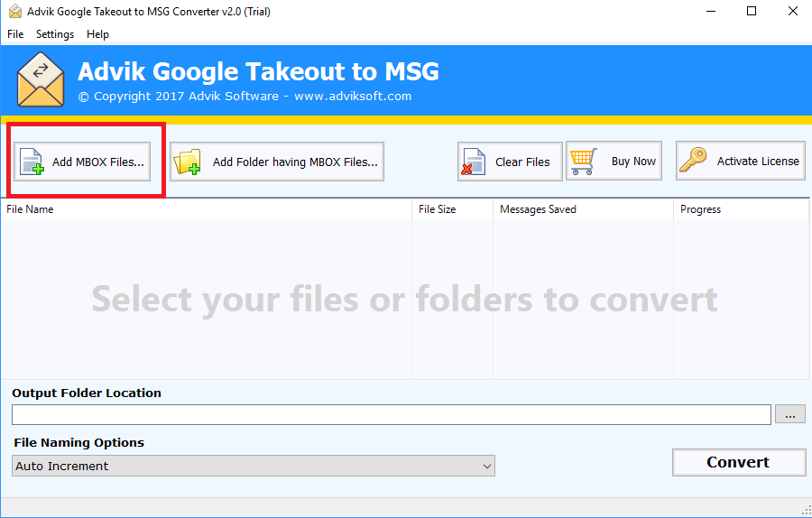The height and width of the screenshot is (518, 812).
Task: Click the www.adviksoft.com text in banner
Action: point(353,97)
